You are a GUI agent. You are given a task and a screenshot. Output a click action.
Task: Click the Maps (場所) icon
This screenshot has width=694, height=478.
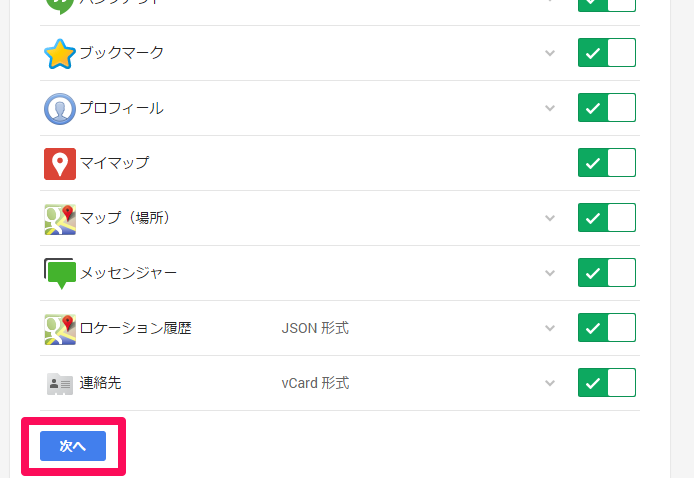tap(60, 218)
